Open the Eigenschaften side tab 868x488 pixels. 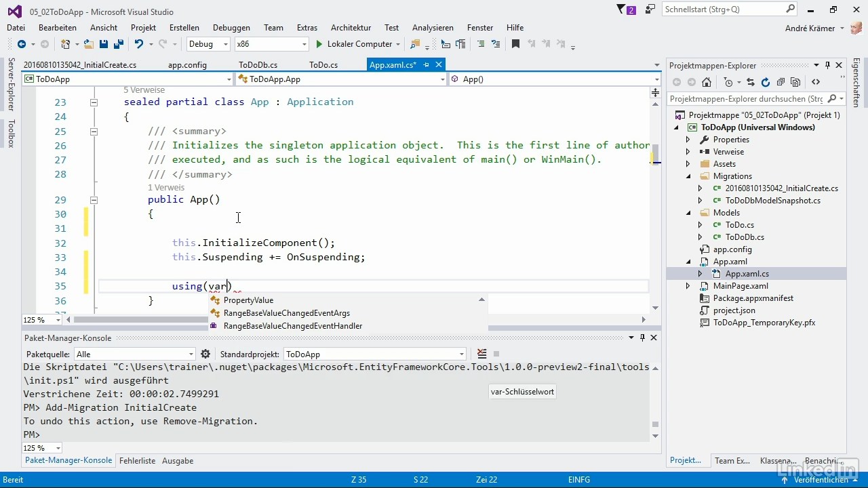[856, 83]
